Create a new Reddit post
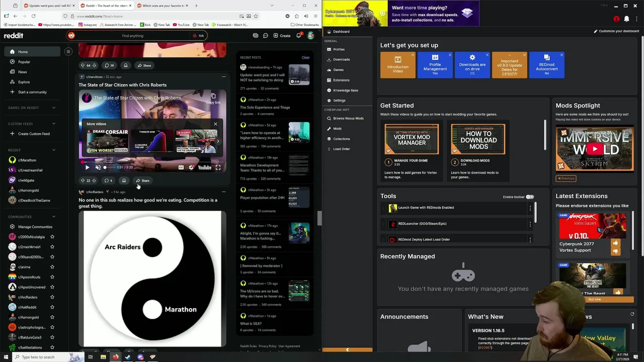The width and height of the screenshot is (644, 362). 282,36
